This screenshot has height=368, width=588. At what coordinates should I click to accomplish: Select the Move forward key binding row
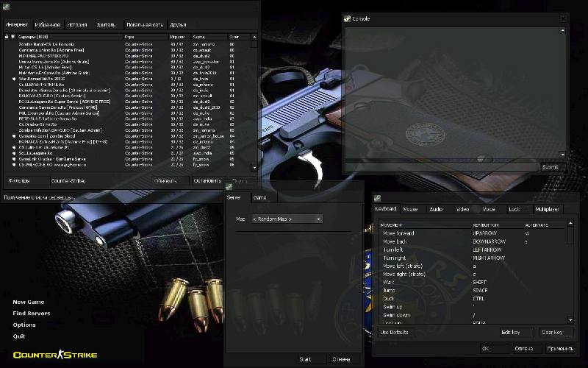(x=473, y=233)
